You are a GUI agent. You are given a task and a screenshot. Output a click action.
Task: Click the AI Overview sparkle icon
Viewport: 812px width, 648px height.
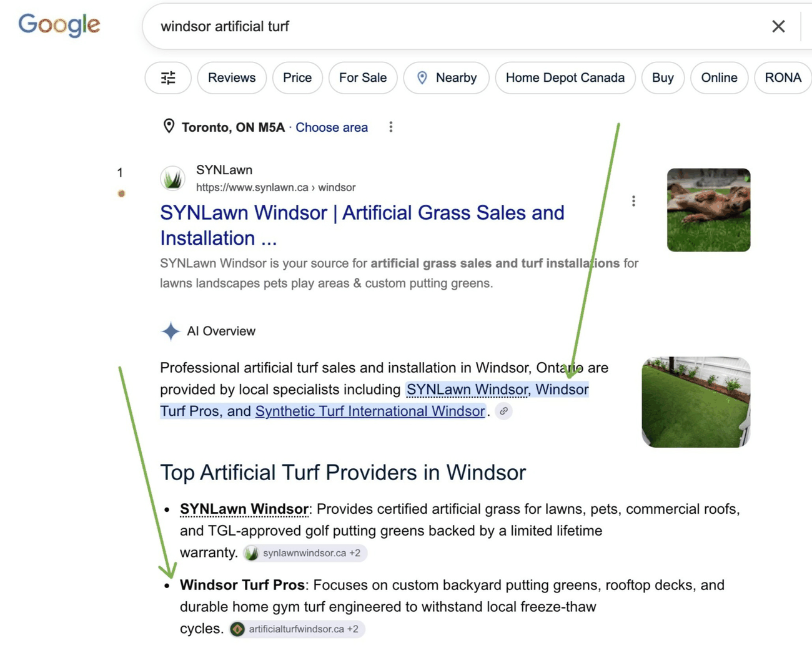click(170, 331)
